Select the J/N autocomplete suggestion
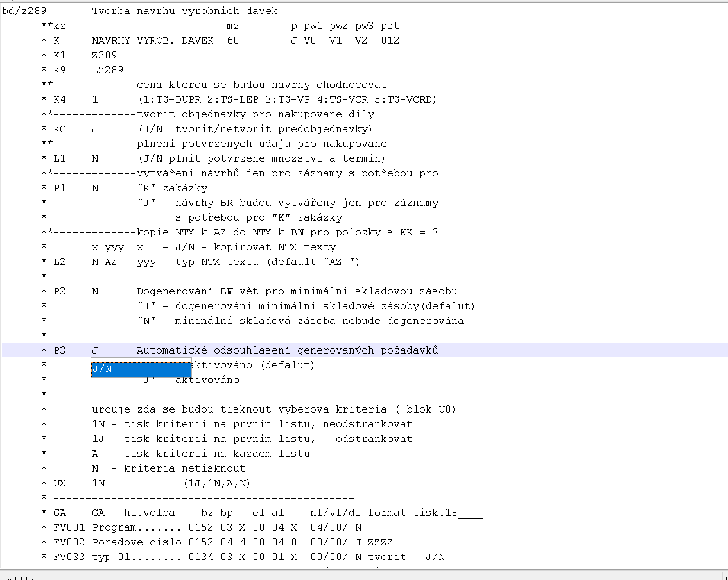This screenshot has width=728, height=580. point(141,369)
